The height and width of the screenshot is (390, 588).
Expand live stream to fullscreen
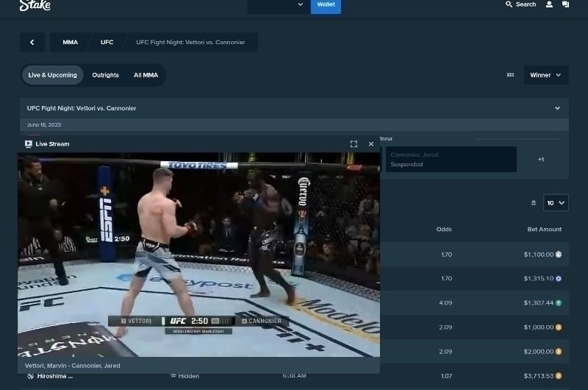[x=354, y=144]
